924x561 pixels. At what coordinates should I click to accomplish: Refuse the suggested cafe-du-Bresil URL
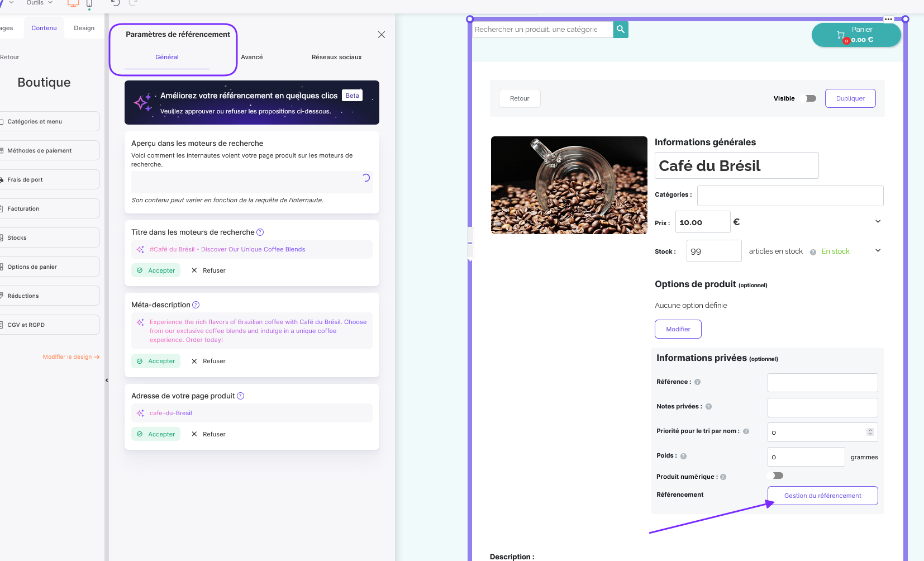[x=208, y=434]
